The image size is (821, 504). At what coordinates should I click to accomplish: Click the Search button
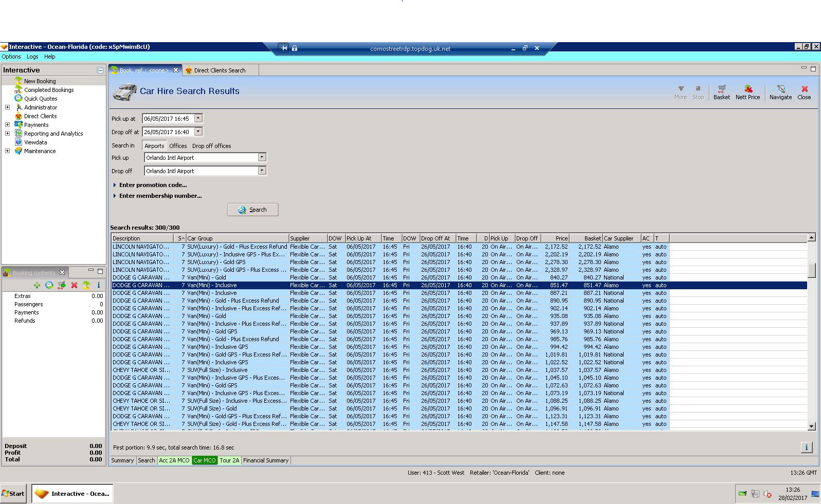pyautogui.click(x=252, y=210)
